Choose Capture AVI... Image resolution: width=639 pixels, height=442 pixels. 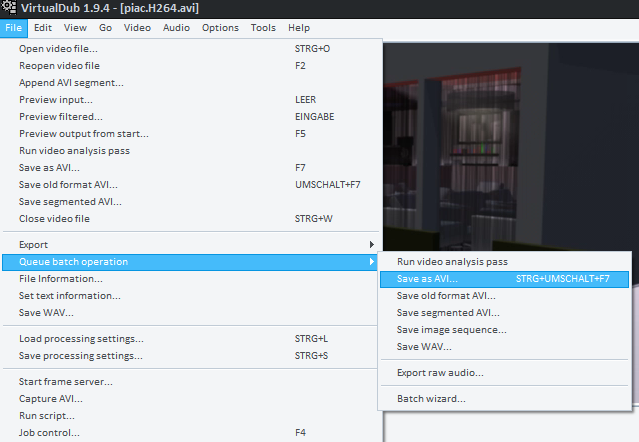pos(191,399)
